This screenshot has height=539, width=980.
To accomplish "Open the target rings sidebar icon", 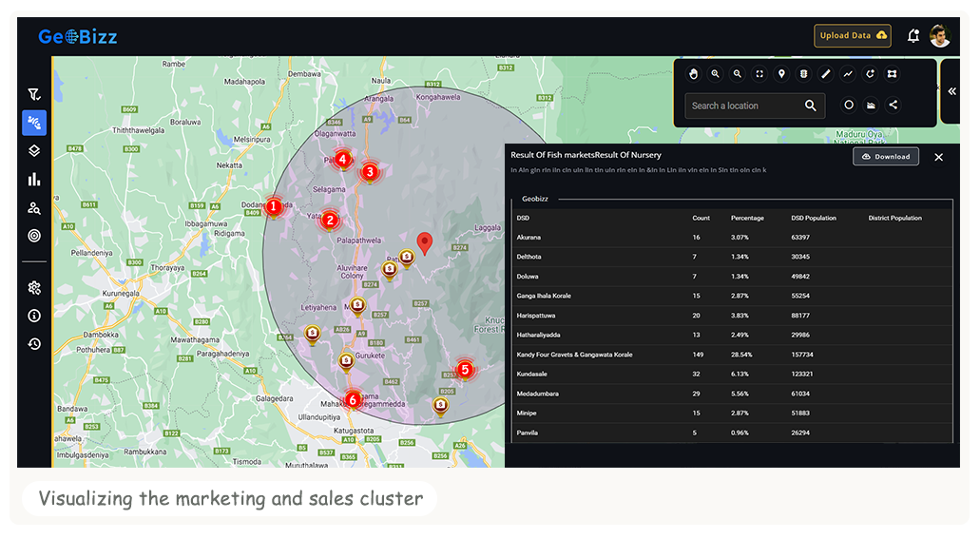I will click(x=34, y=236).
